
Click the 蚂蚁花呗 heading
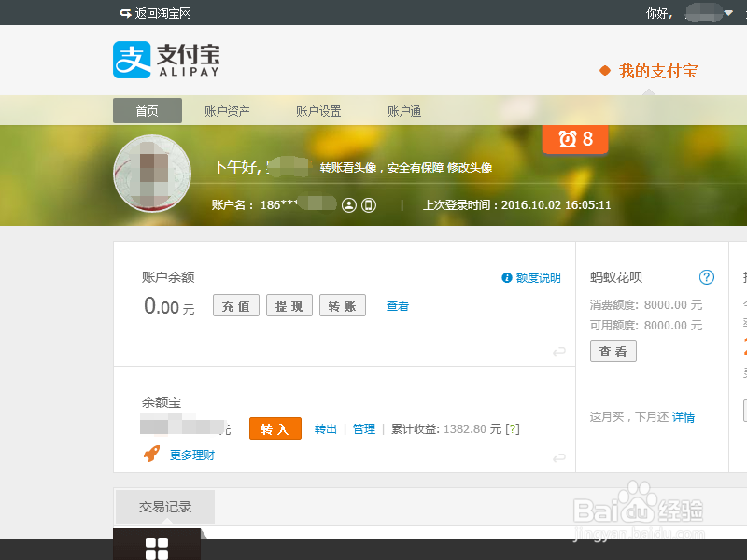pyautogui.click(x=616, y=277)
